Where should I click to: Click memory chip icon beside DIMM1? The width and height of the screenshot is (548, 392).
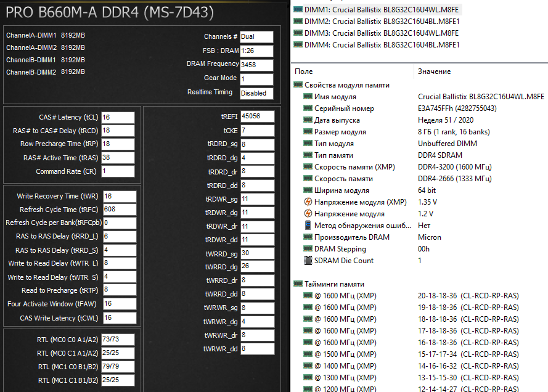coord(298,9)
